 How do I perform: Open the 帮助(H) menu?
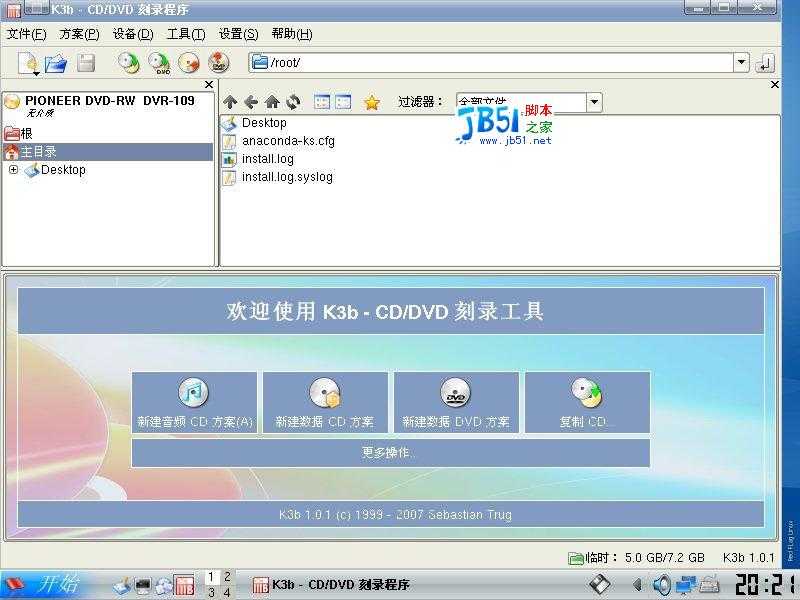coord(292,34)
